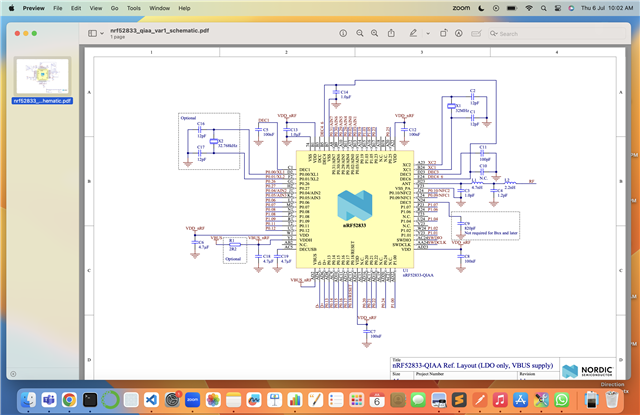Open WhatsApp from the Dock
The width and height of the screenshot is (640, 415).
(562, 400)
